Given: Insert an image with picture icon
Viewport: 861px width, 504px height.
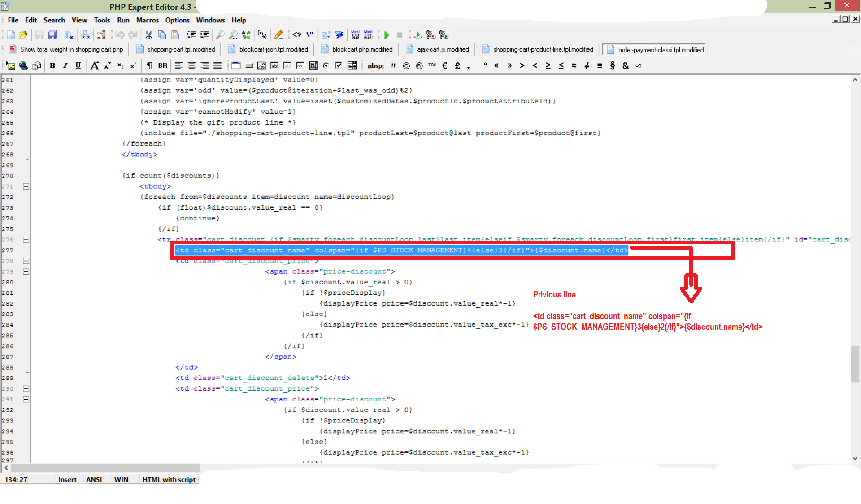Looking at the screenshot, I should (11, 66).
